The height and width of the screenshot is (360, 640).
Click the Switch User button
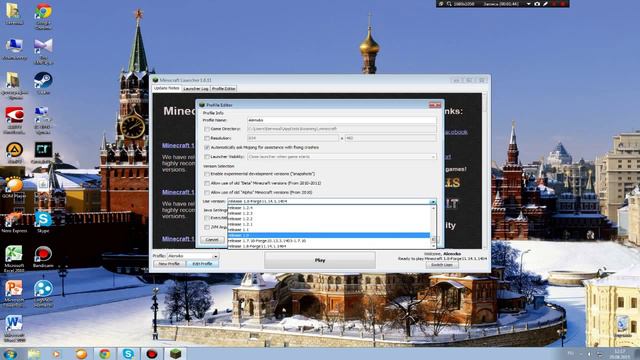[x=442, y=265]
